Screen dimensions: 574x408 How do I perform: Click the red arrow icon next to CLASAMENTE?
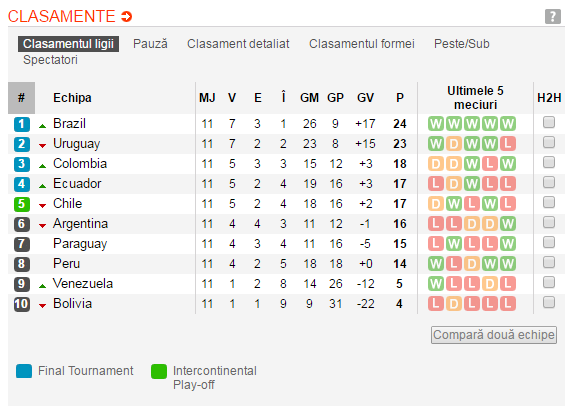pyautogui.click(x=127, y=16)
